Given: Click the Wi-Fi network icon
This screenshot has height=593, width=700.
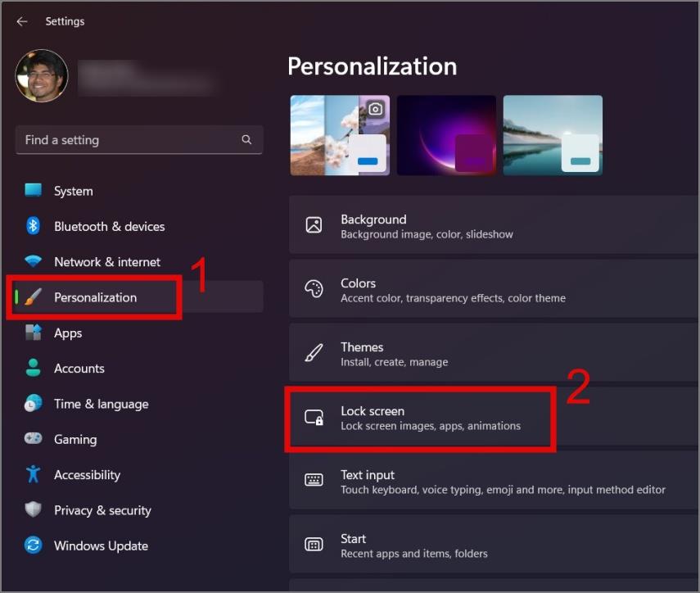Looking at the screenshot, I should click(33, 260).
